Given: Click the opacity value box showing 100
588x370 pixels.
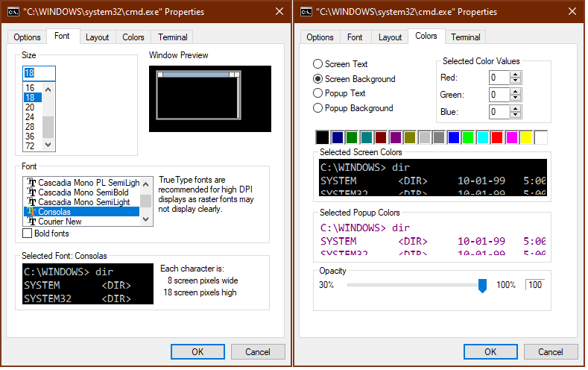Looking at the screenshot, I should coord(536,285).
